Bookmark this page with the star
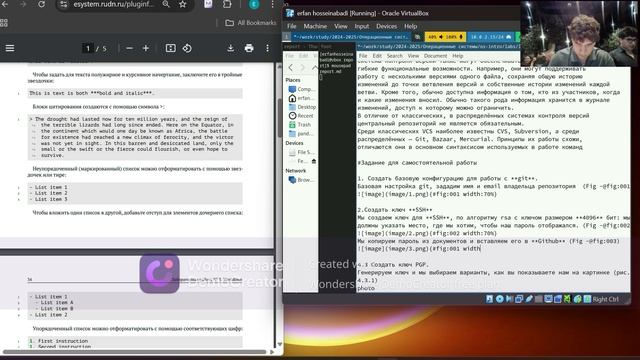The width and height of the screenshot is (640, 360). [182, 4]
